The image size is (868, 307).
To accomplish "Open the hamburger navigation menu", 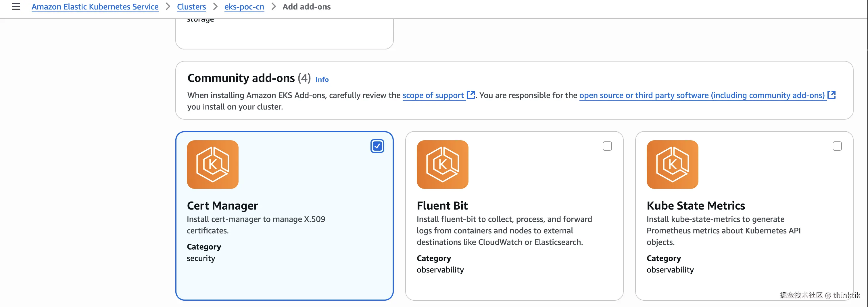I will point(16,6).
